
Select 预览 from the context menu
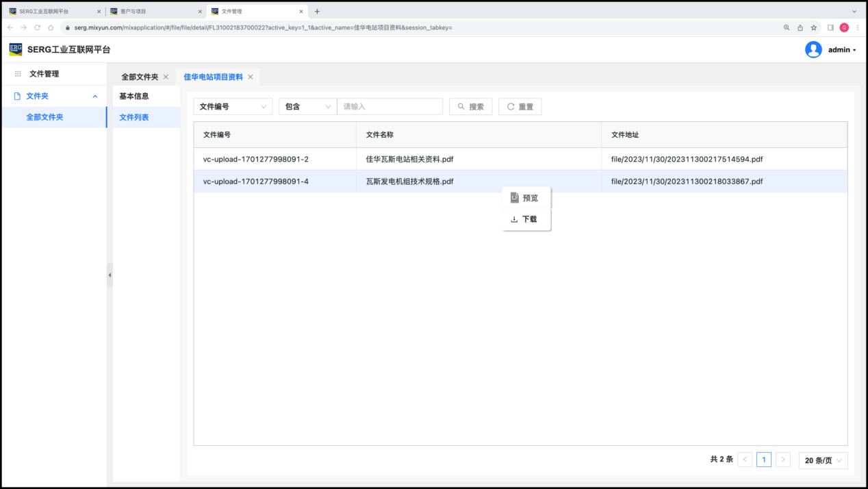(x=526, y=198)
